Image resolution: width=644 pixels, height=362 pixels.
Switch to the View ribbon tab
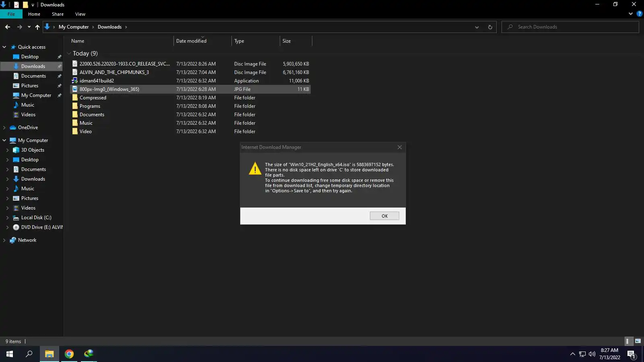[80, 14]
